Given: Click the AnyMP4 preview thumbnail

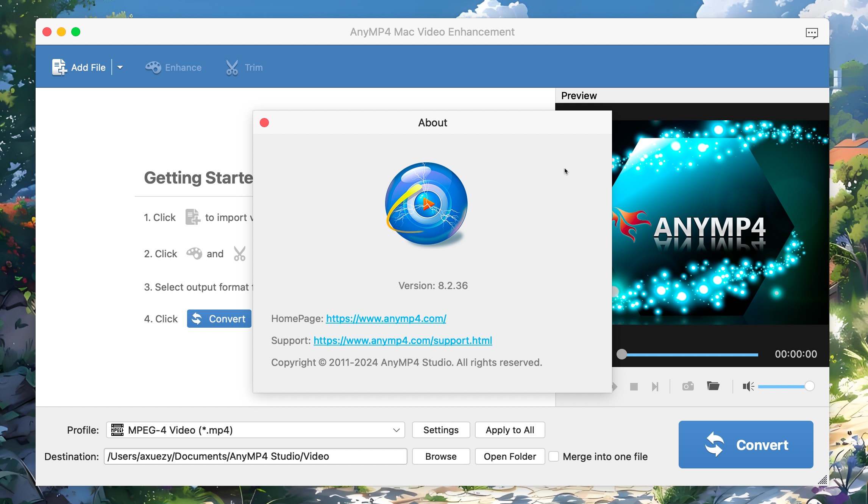Looking at the screenshot, I should (x=720, y=222).
